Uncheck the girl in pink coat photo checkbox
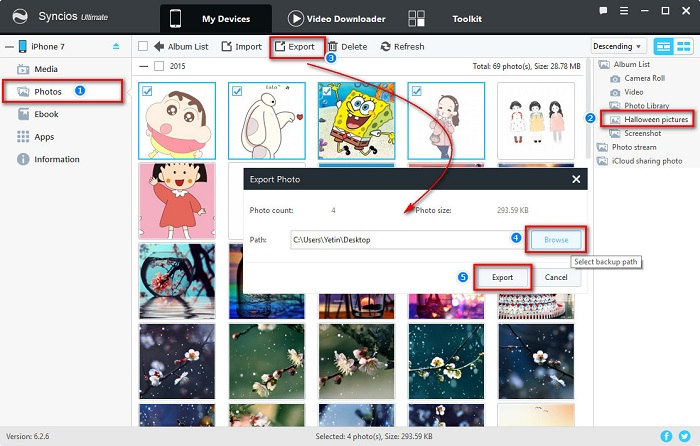Viewport: 700px width, 446px height. (417, 91)
